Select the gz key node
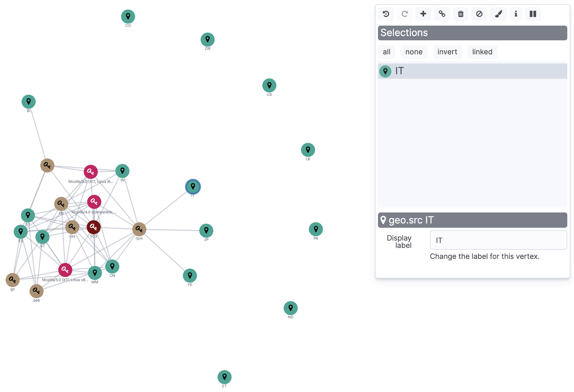 (x=13, y=280)
